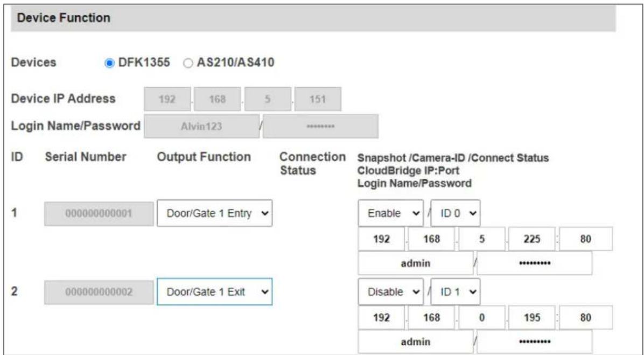Click the CloudBridge password field in row 2

tap(534, 342)
